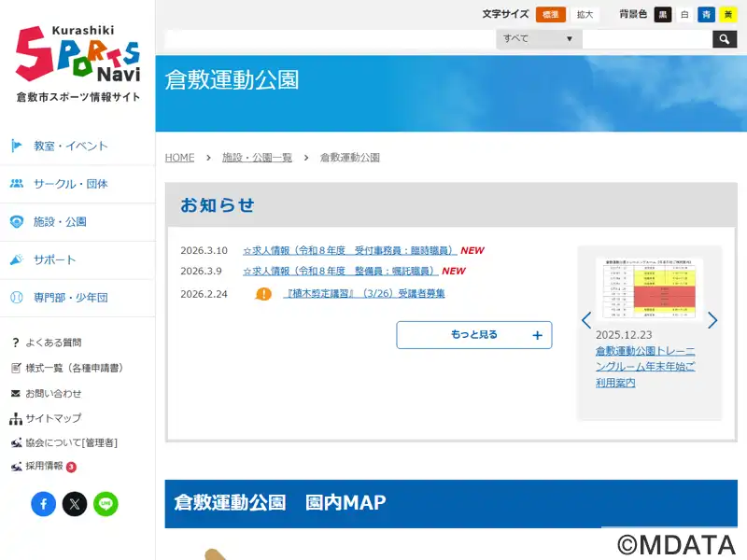The width and height of the screenshot is (747, 560).
Task: Click the X (Twitter) icon
Action: (75, 504)
